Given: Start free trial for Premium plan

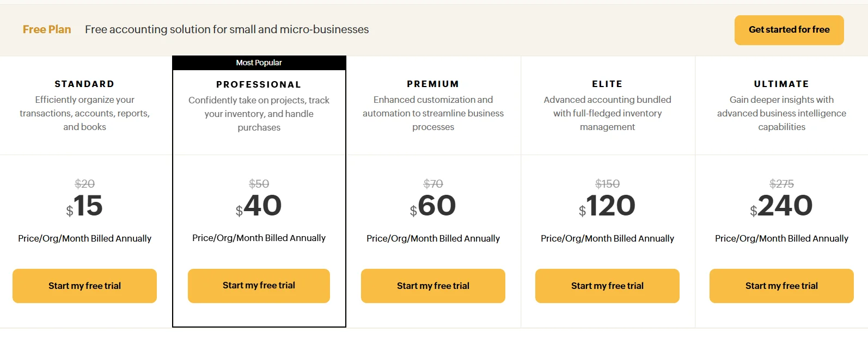Looking at the screenshot, I should click(x=433, y=286).
